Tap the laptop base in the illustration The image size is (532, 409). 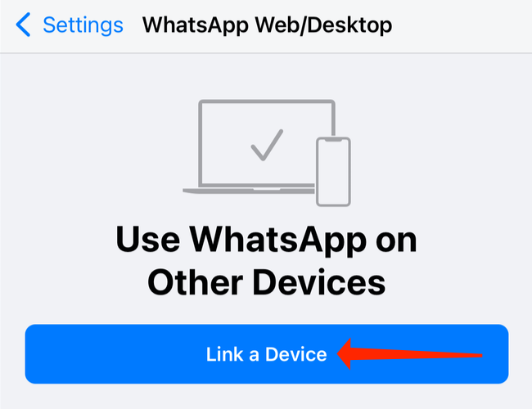click(x=249, y=191)
